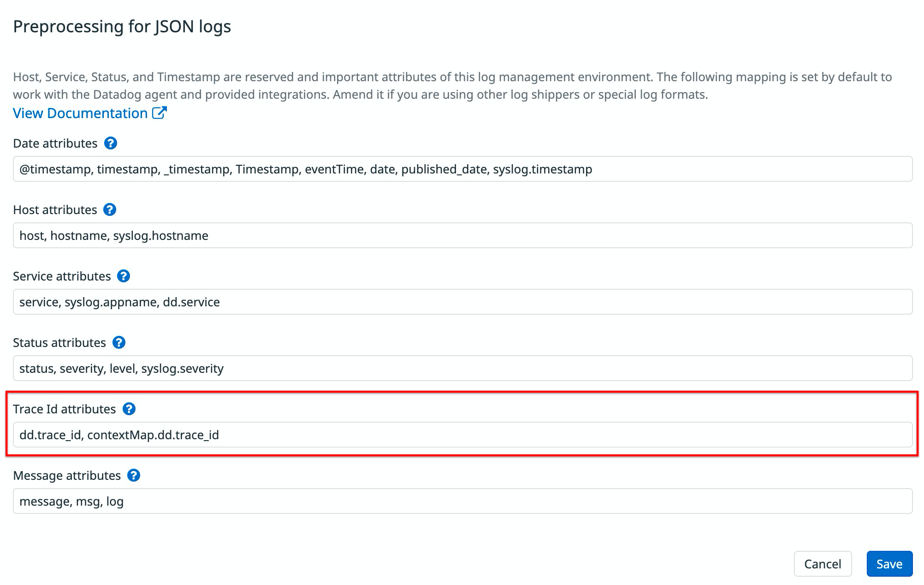Open help for Message attributes
Screen dimensions: 924x585
click(x=133, y=476)
